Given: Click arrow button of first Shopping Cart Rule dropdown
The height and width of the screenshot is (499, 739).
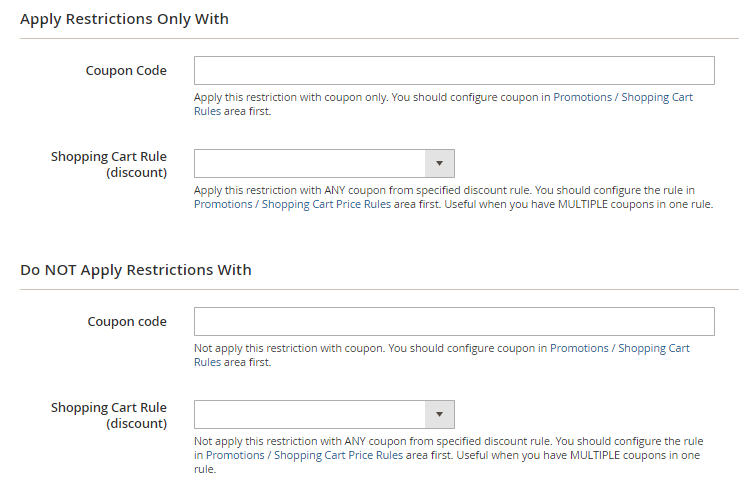Looking at the screenshot, I should [x=440, y=164].
